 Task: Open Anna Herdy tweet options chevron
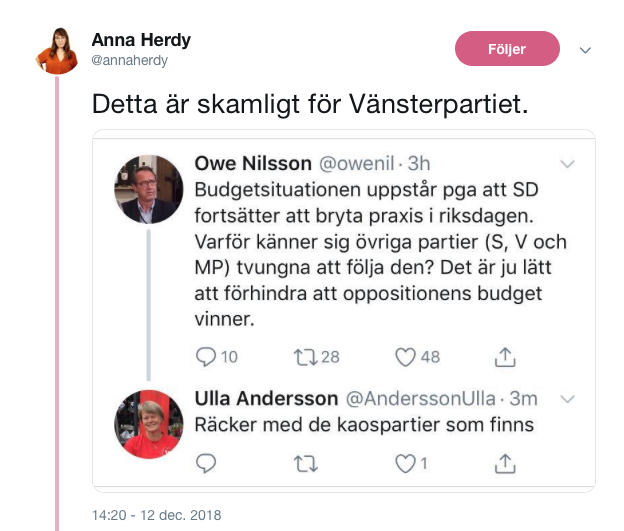tap(586, 50)
